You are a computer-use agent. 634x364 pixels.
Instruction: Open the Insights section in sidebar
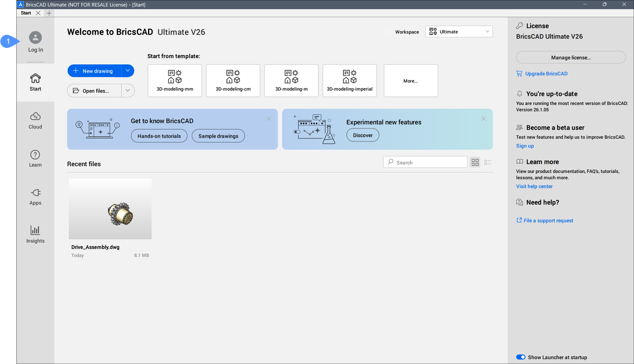coord(35,234)
